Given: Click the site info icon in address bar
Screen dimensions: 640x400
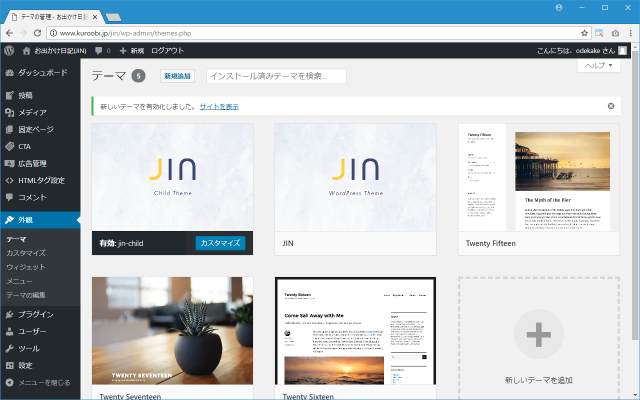Looking at the screenshot, I should click(53, 33).
